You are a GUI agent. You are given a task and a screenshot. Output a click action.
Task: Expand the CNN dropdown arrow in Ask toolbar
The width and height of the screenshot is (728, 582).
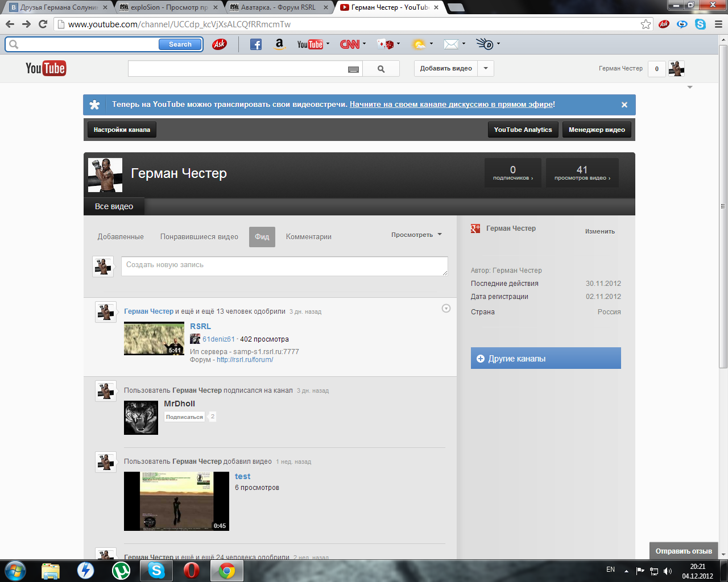[x=364, y=44]
